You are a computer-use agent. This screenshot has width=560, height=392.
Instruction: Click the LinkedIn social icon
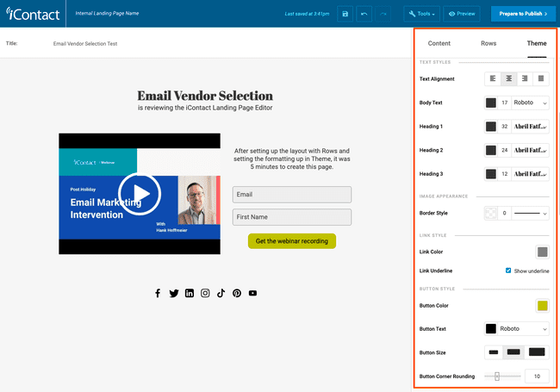click(x=190, y=293)
